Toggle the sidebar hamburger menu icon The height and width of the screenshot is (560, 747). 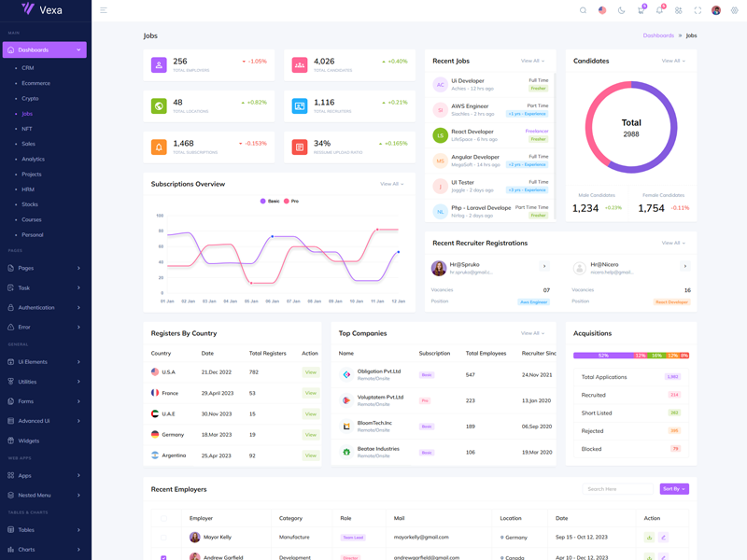[104, 10]
